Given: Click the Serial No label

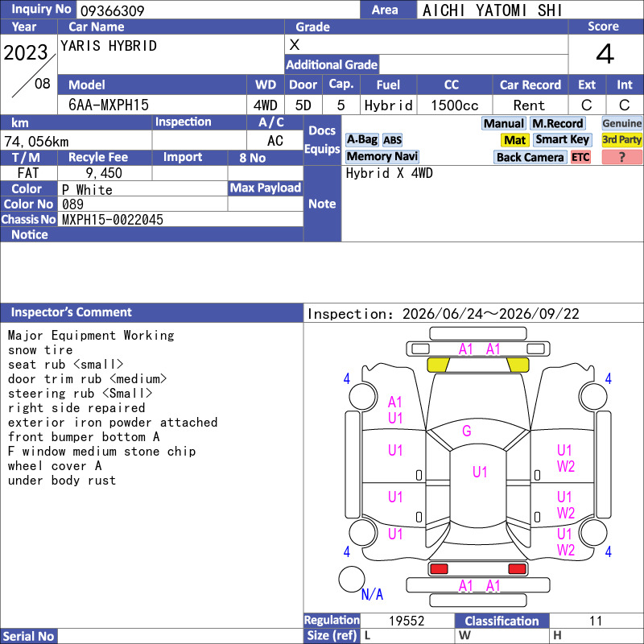Looking at the screenshot, I should (28, 636).
